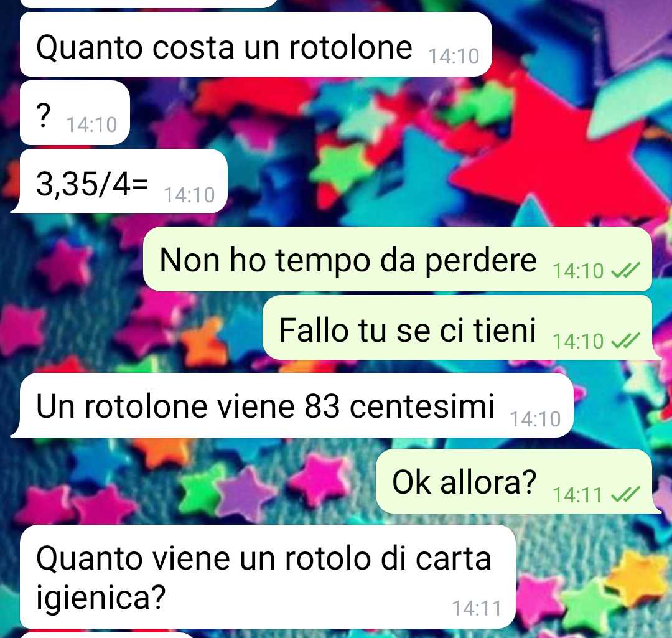Viewport: 672px width, 638px height.
Task: Tap the 14:11 timestamp on 'carta igienica' message
Action: [477, 608]
